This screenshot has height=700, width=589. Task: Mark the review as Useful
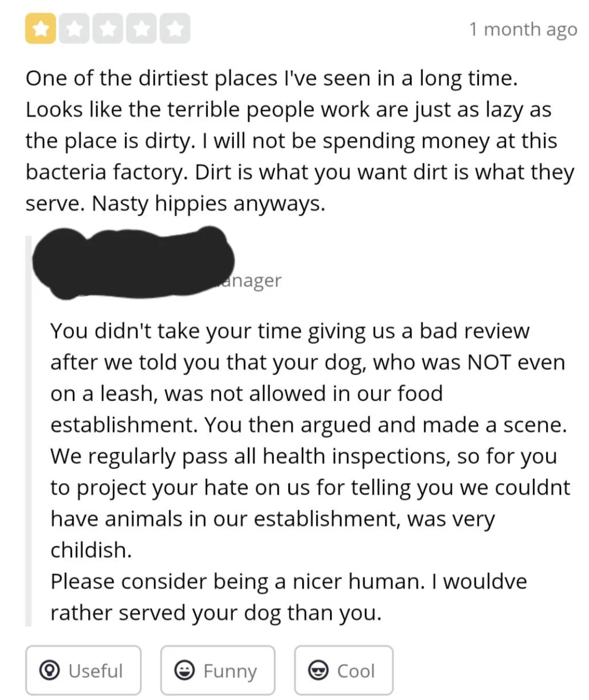[x=83, y=671]
